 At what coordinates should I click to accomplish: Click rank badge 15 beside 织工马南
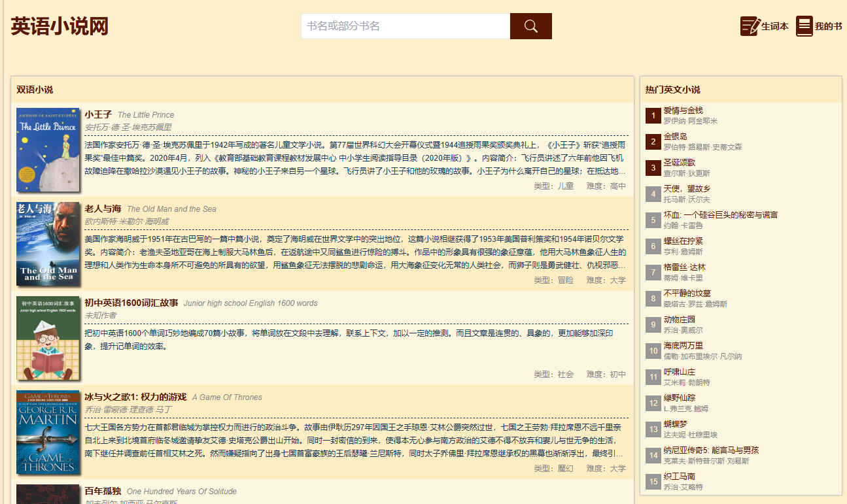pos(653,482)
